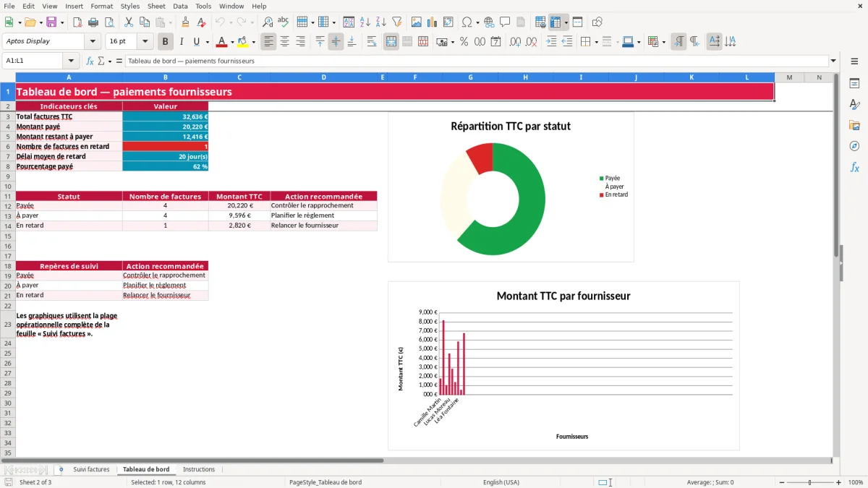Viewport: 868px width, 488px height.
Task: Insert Pivot Table icon
Action: coord(448,22)
